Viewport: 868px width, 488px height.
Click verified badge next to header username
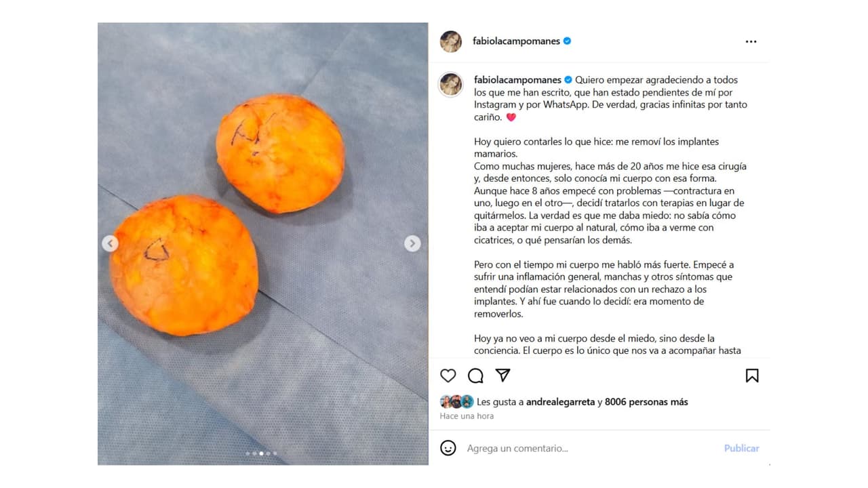pyautogui.click(x=568, y=41)
